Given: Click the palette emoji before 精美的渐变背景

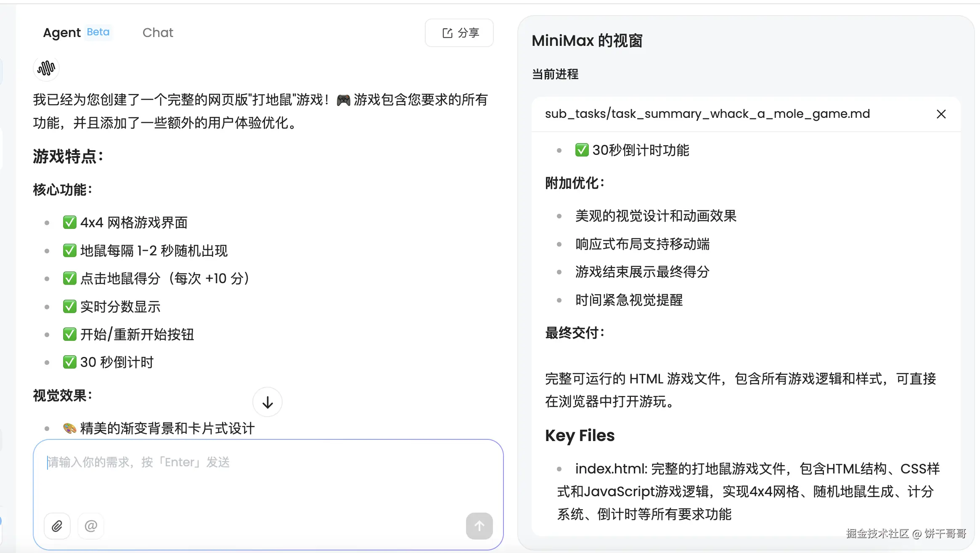Looking at the screenshot, I should coord(69,428).
